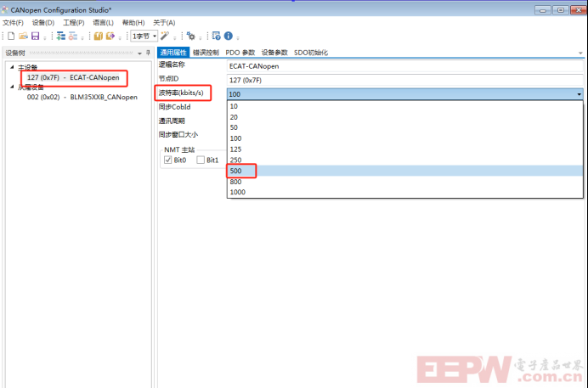Open tab list arrow at right edge

(x=580, y=53)
